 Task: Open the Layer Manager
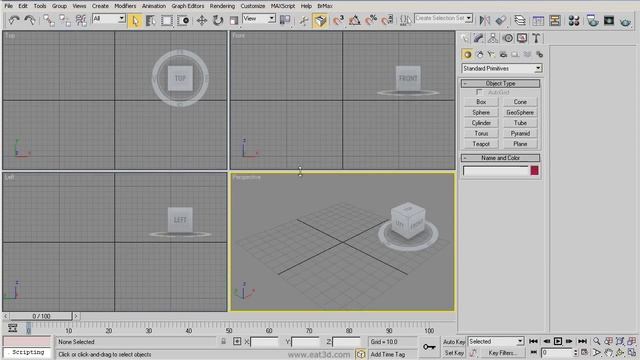pos(520,20)
